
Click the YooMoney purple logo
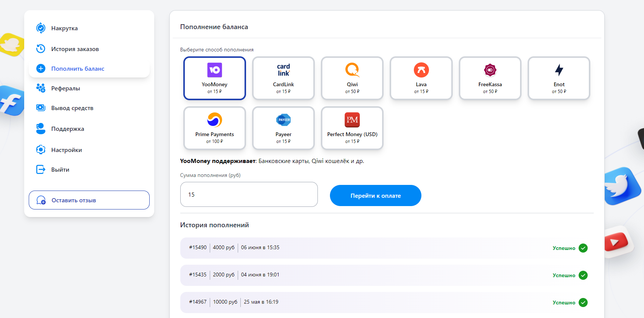[215, 70]
